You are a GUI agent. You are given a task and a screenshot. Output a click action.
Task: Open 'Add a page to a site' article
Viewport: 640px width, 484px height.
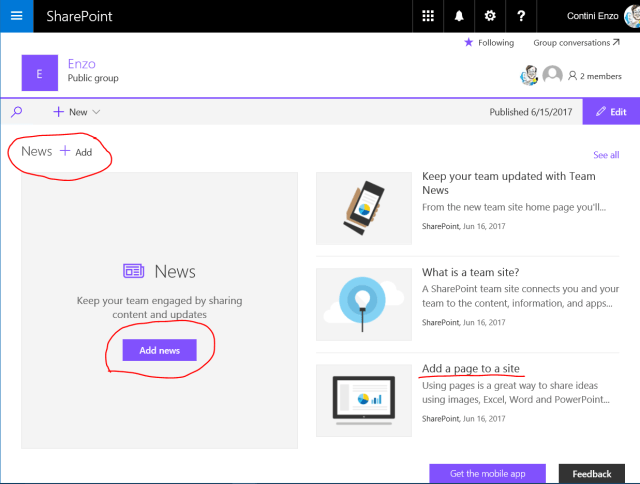470,369
